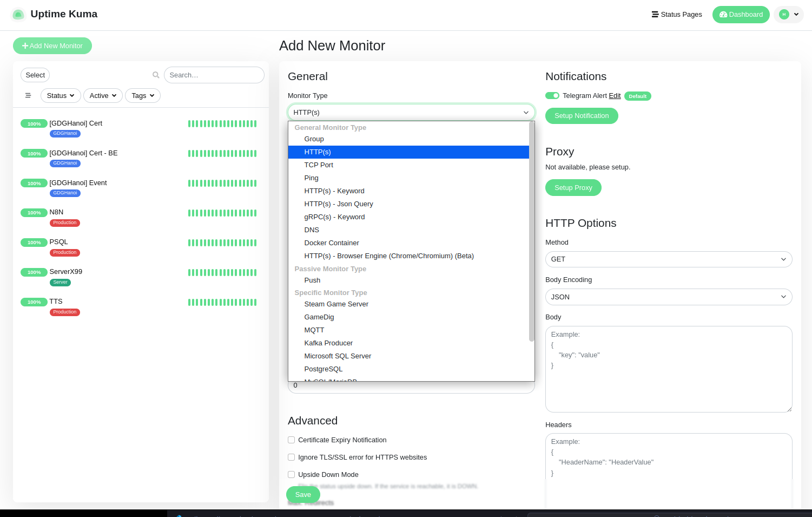Edit the Telegram Alert notification
Screen dimensions: 812x517
pyautogui.click(x=615, y=96)
